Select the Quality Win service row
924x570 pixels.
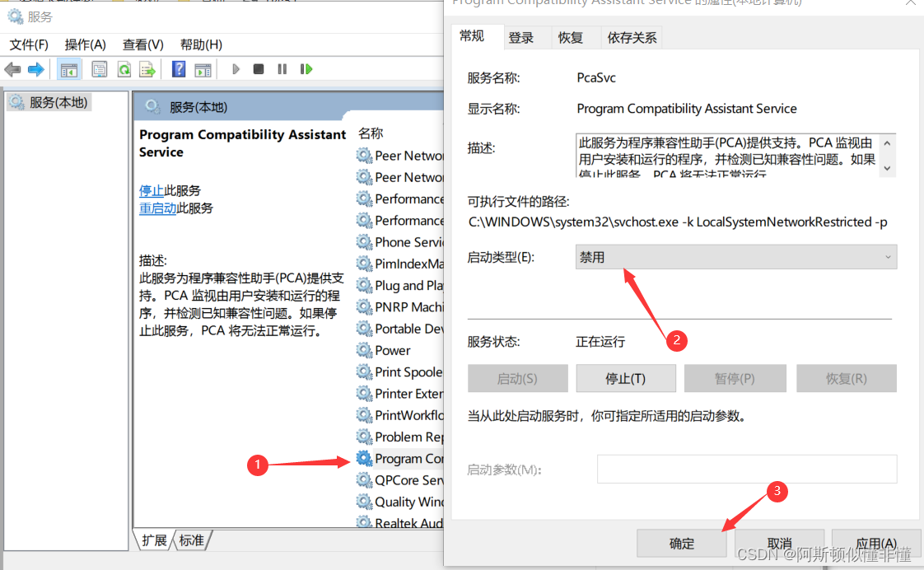400,502
